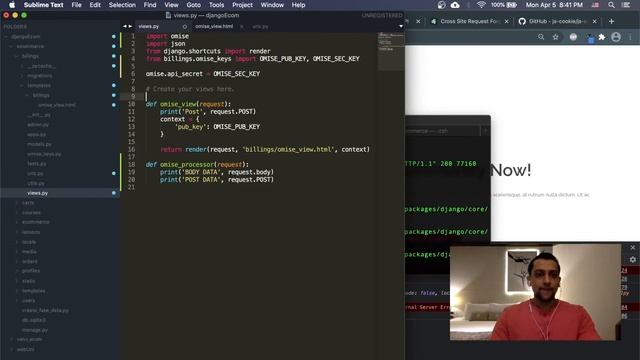The height and width of the screenshot is (360, 640).
Task: Click the GitHub favicon on browser tab
Action: [x=522, y=21]
